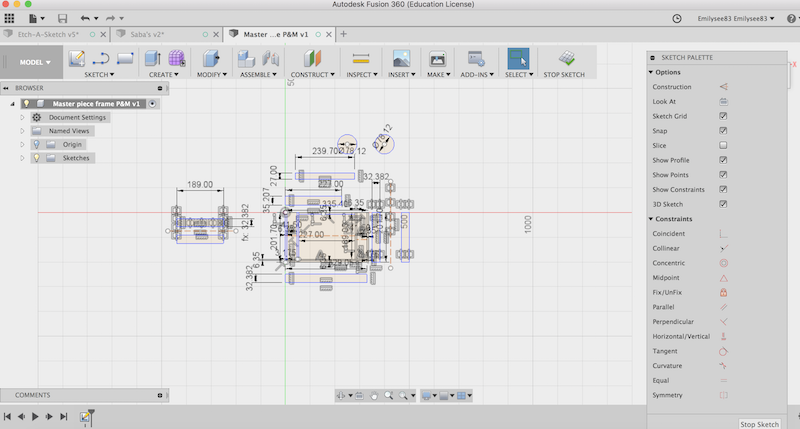Toggle the Show Profile checkbox
Viewport: 800px width, 429px height.
723,160
